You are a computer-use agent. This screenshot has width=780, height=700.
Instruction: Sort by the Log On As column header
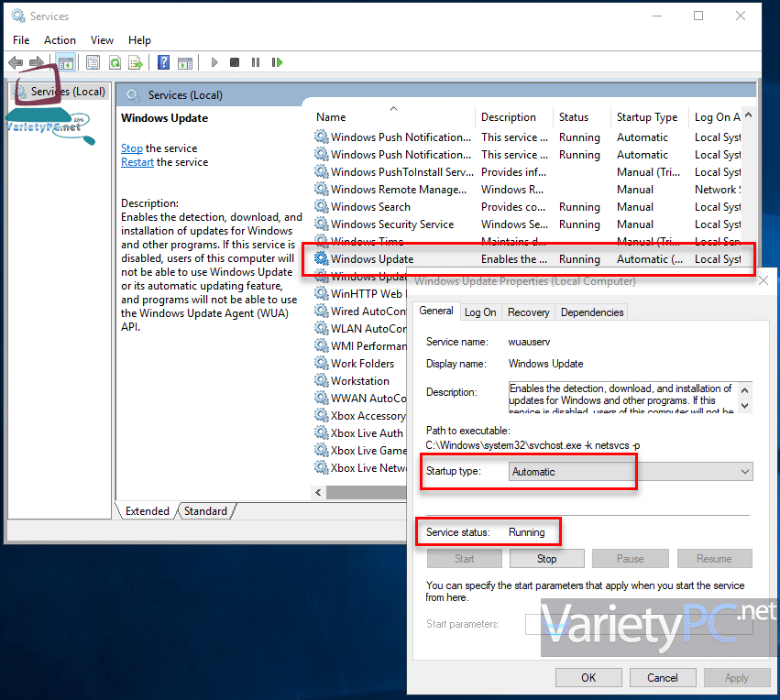(717, 117)
